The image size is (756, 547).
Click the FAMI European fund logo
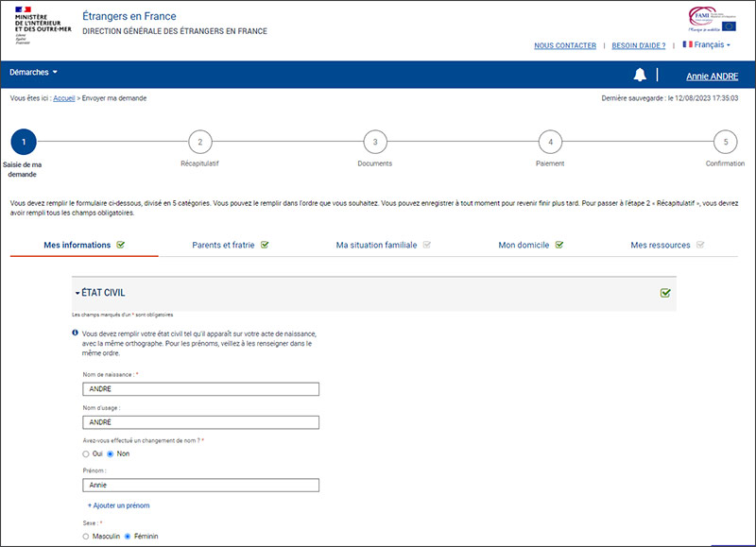click(715, 19)
